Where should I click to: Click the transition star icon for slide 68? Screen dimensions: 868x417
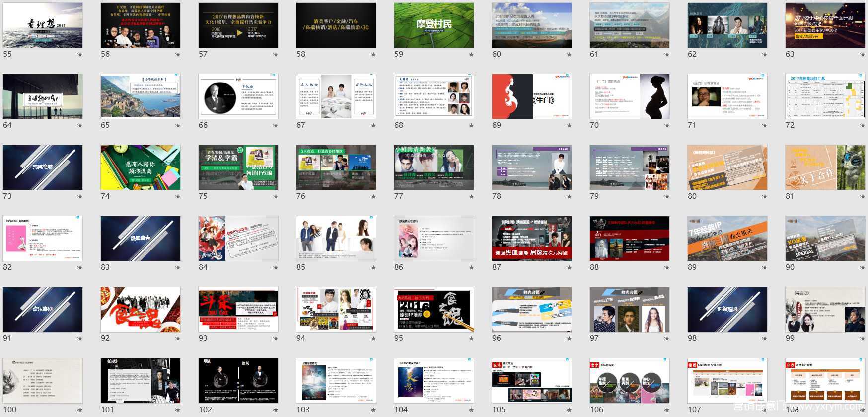471,126
